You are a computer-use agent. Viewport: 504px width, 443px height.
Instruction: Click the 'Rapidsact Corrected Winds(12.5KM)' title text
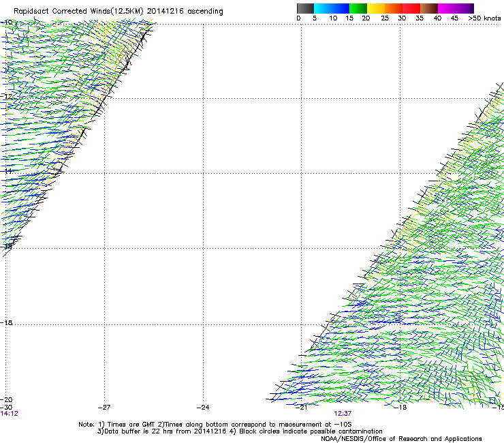78,11
